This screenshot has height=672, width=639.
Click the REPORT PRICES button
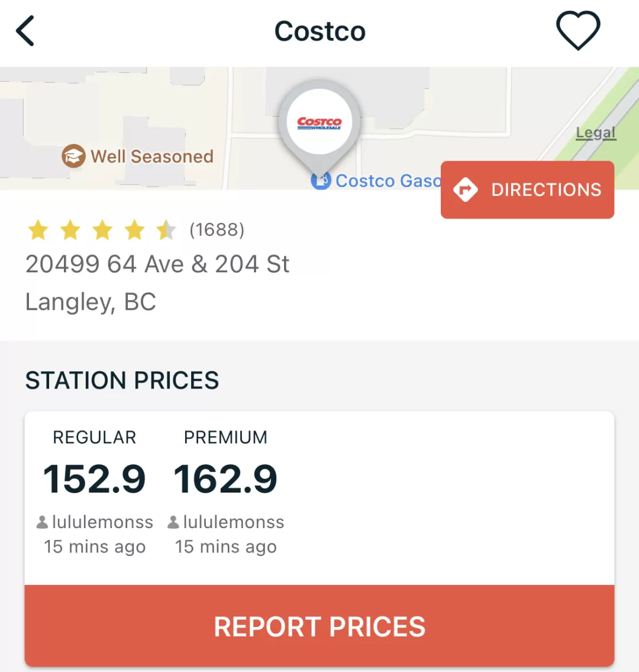pyautogui.click(x=319, y=626)
